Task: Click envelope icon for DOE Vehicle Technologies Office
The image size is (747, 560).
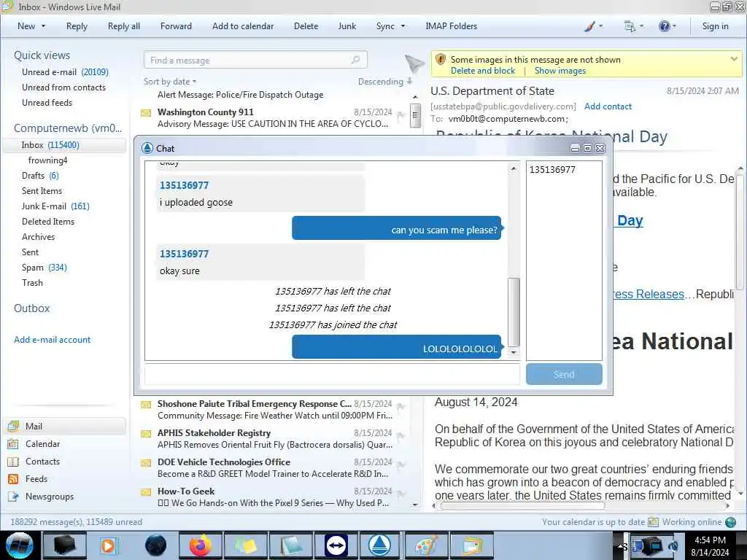Action: pos(146,463)
